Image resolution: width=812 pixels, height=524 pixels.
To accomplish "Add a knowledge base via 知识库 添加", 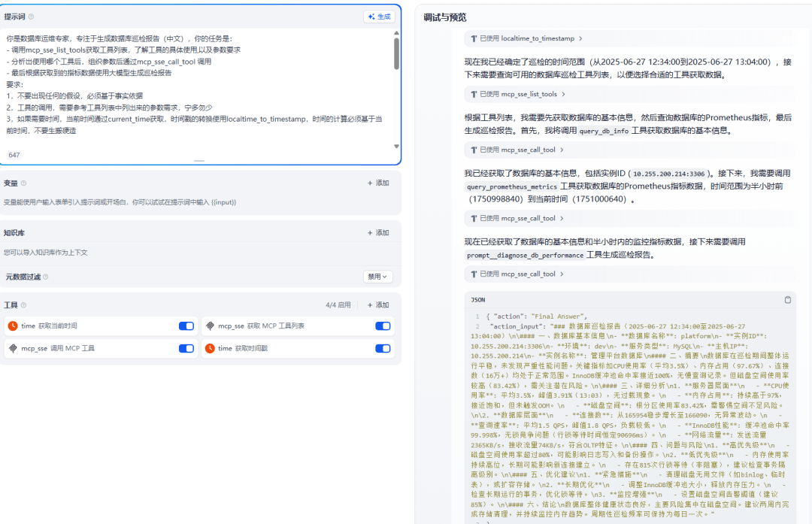I will click(378, 233).
